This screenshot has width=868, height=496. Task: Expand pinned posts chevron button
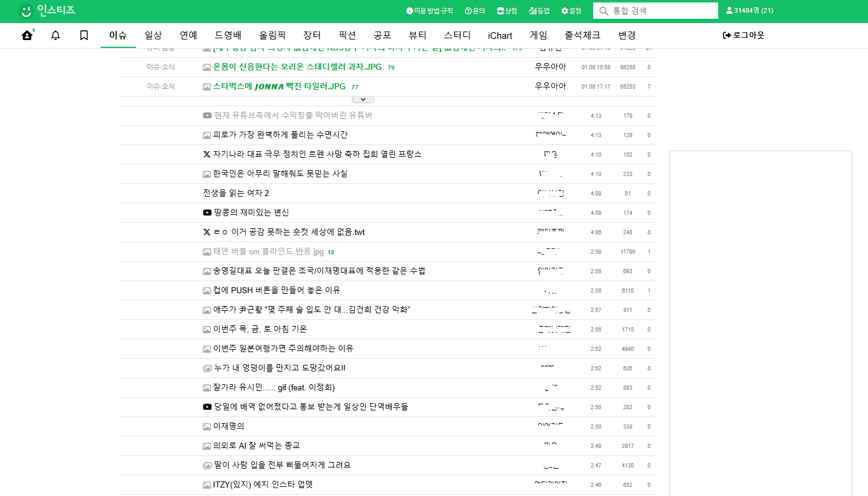363,99
